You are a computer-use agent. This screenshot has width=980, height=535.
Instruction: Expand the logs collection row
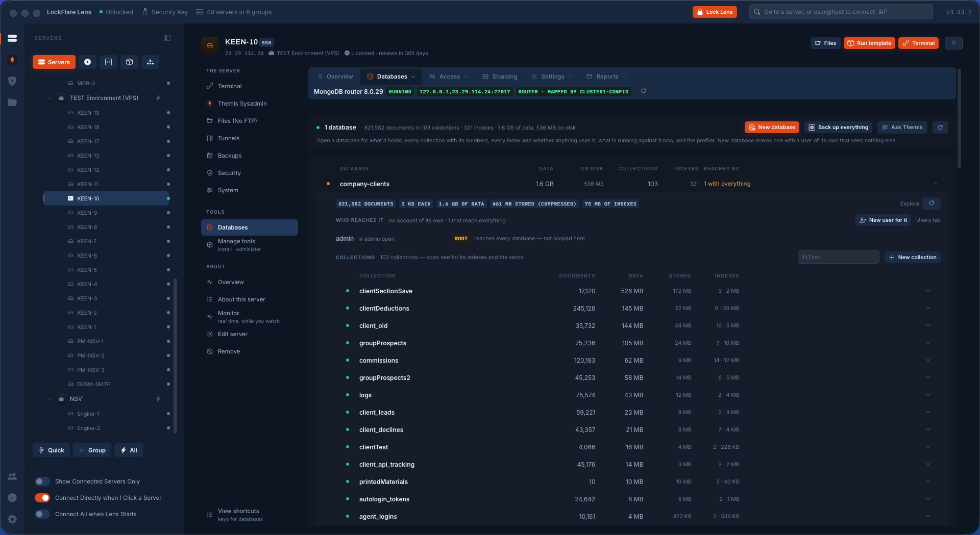[x=928, y=395]
